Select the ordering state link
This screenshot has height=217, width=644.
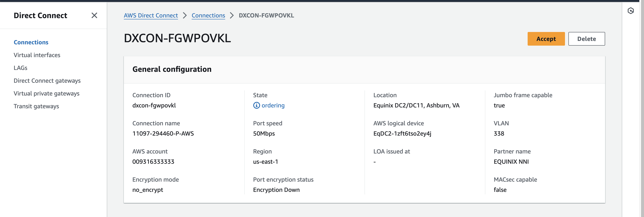[273, 105]
